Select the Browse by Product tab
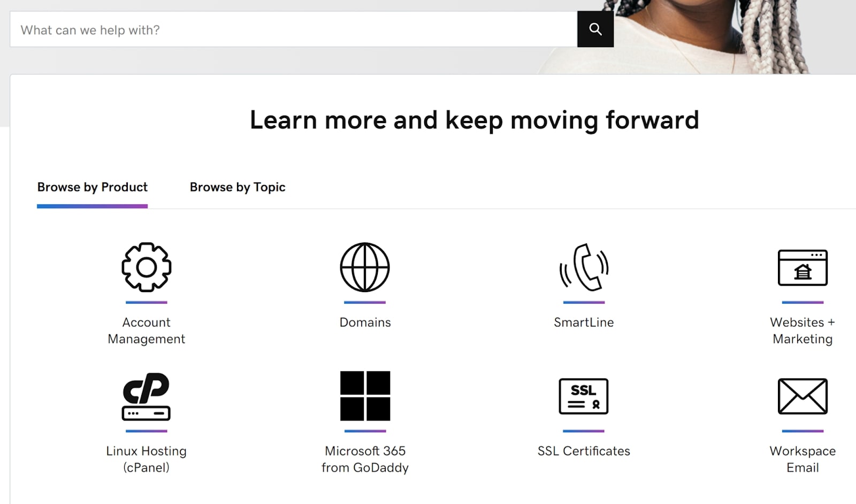 coord(92,187)
